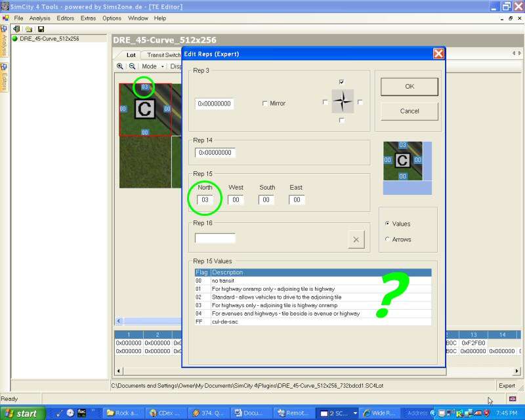Click the next-tab arrow at top right
The height and width of the screenshot is (420, 525).
tap(519, 53)
